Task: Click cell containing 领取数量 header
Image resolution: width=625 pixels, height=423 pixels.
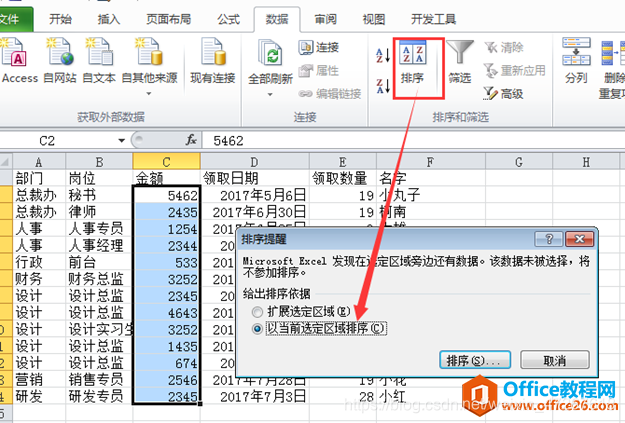Action: 343,178
